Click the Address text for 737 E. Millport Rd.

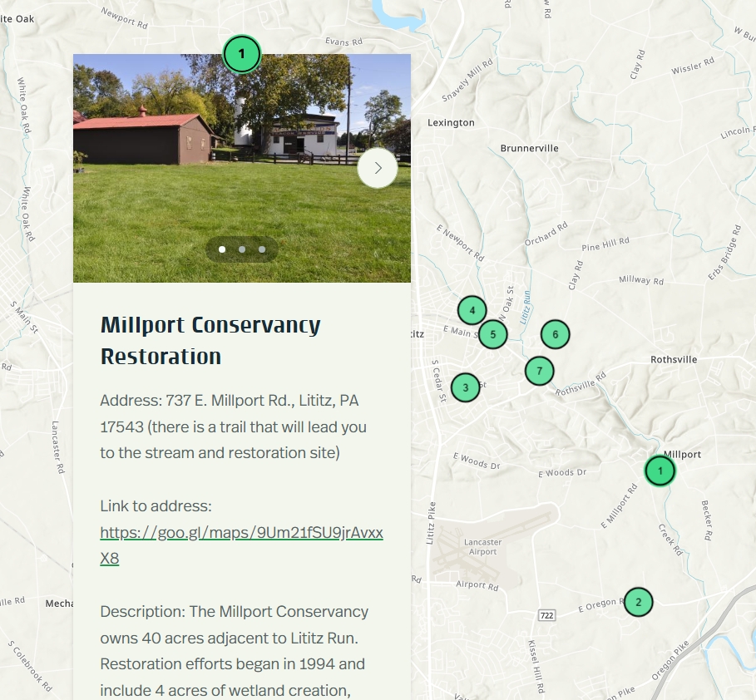coord(234,426)
